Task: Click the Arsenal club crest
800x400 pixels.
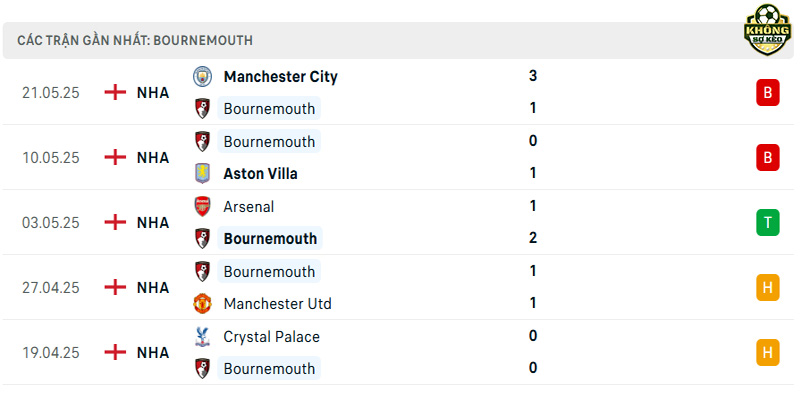Action: pos(203,207)
